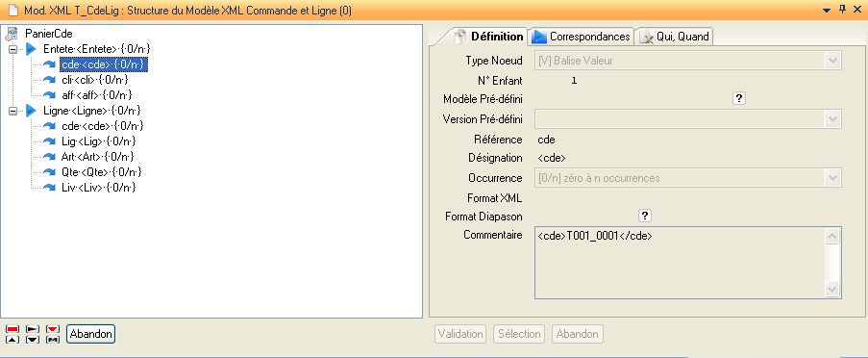Screen dimensions: 868x358
Task: Click the pin icon in title bar
Action: click(843, 10)
